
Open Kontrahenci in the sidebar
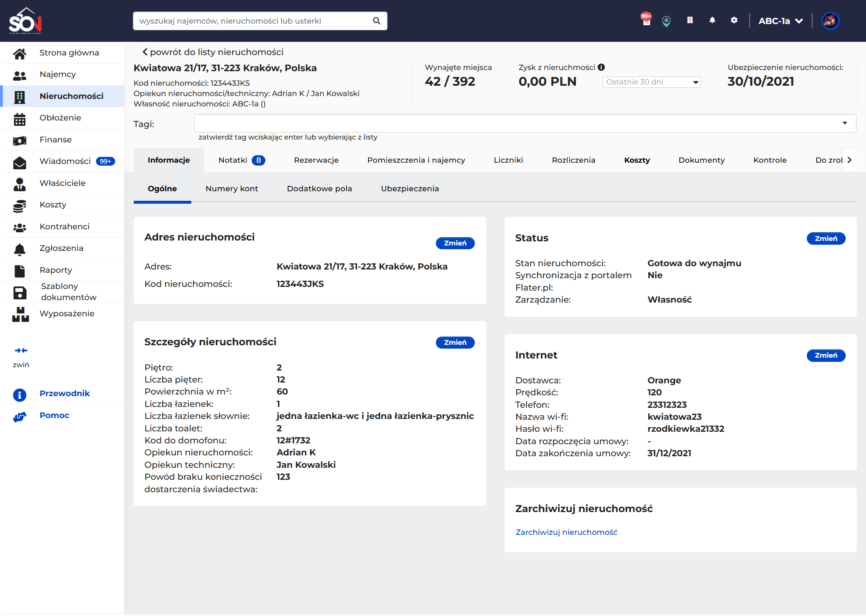62,227
